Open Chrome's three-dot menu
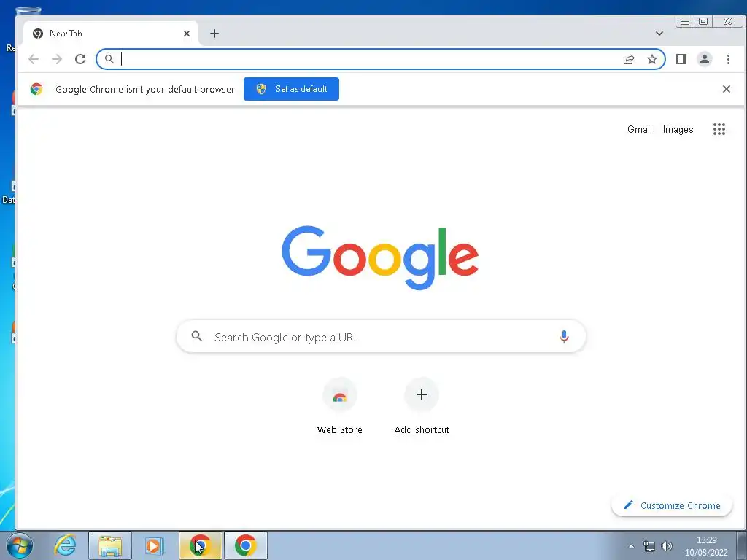Viewport: 747px width, 560px height. pos(728,59)
